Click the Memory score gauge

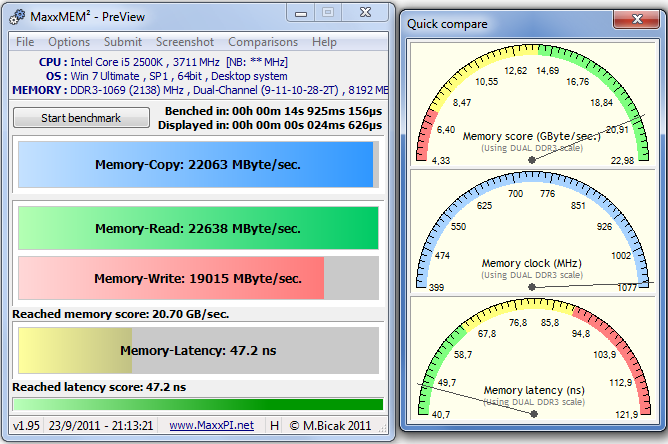533,110
